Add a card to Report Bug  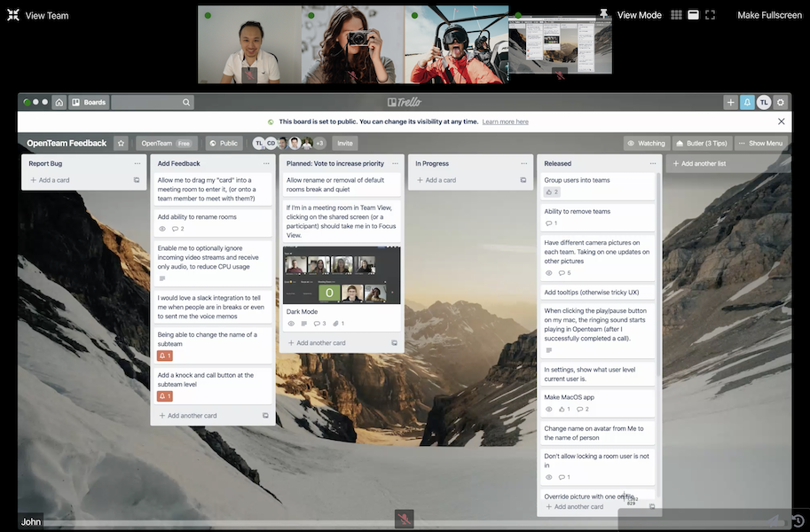coord(50,180)
